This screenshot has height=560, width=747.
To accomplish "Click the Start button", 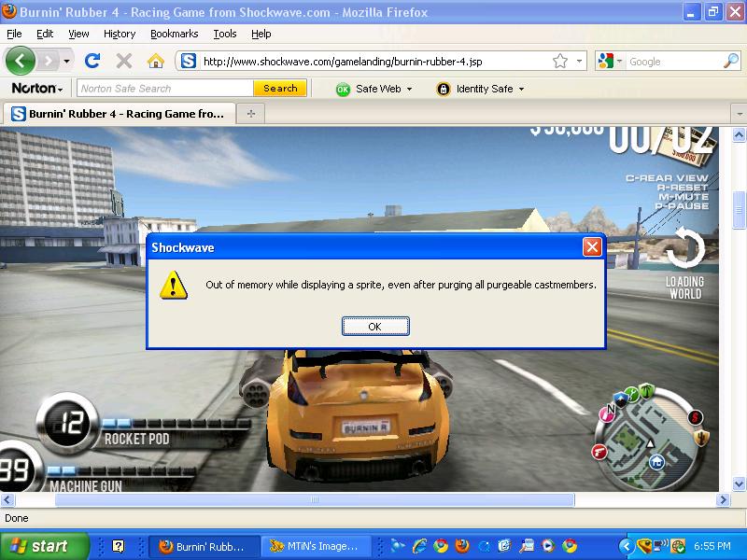I will [44, 546].
